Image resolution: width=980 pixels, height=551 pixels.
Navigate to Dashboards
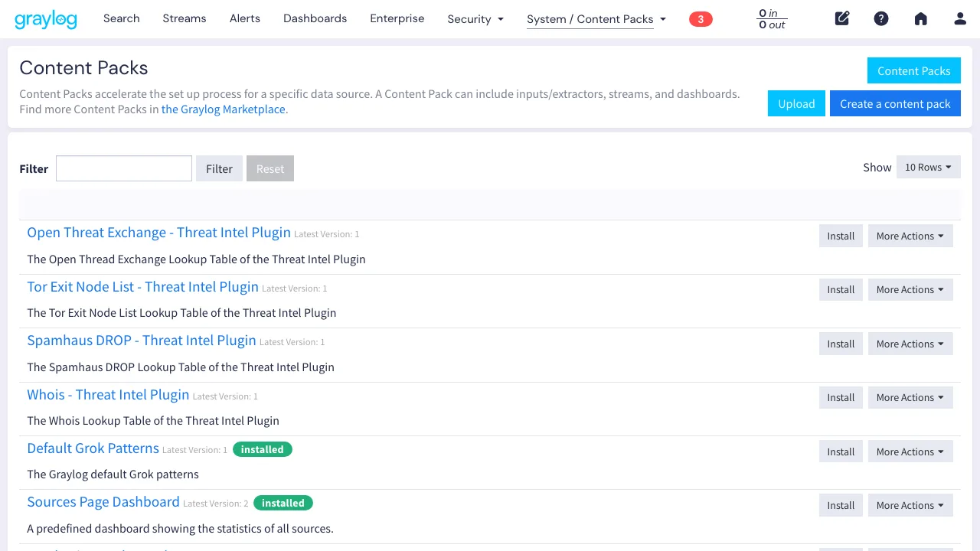coord(315,18)
